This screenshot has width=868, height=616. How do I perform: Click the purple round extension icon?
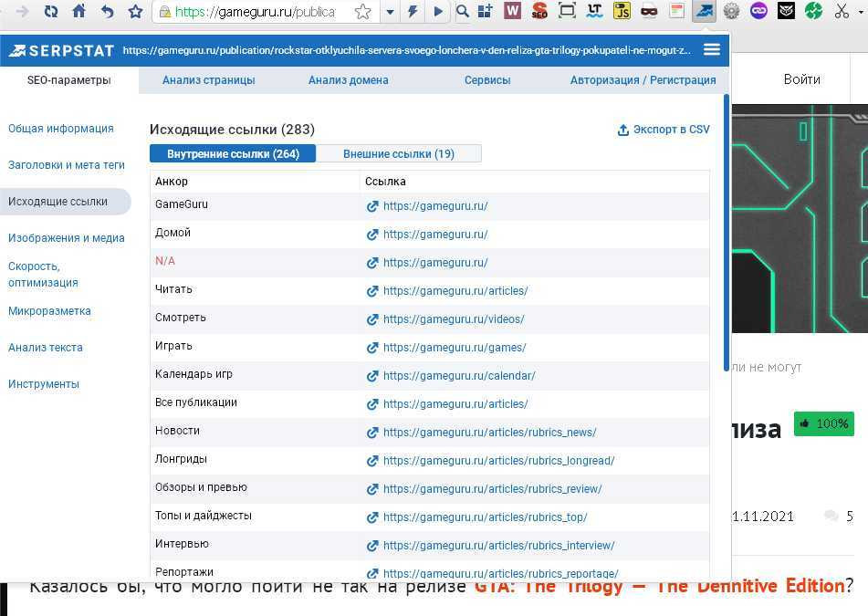758,11
